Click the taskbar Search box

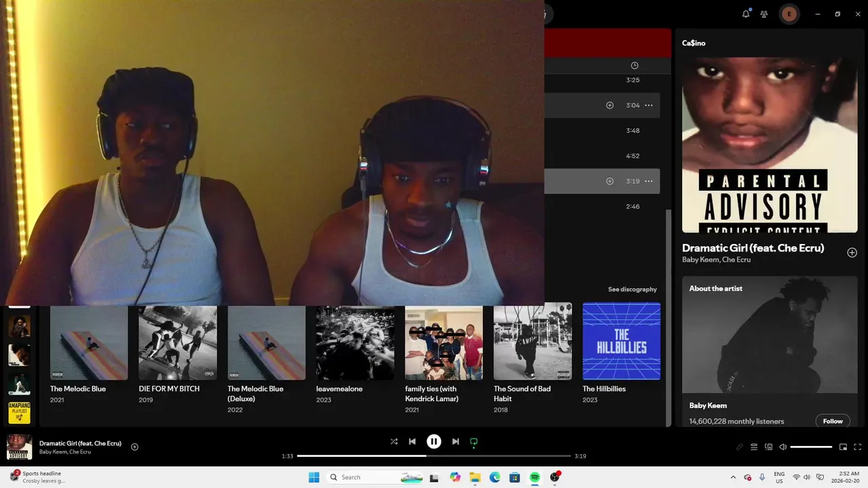click(x=374, y=477)
